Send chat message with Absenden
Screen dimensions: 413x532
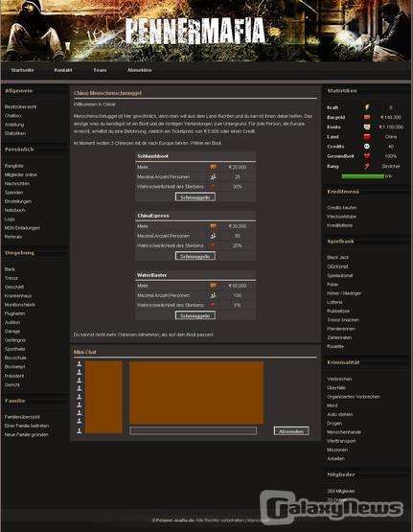291,431
